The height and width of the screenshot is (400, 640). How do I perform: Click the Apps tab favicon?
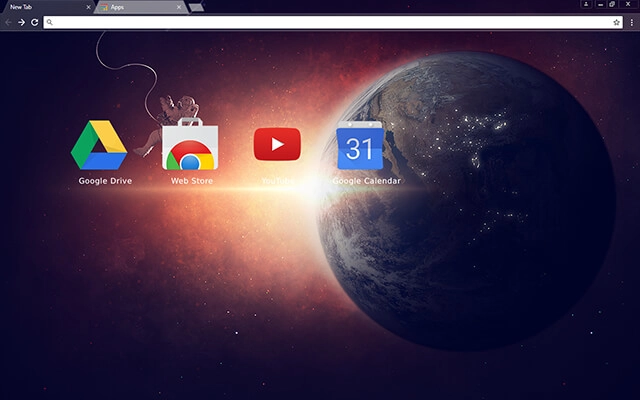[104, 7]
